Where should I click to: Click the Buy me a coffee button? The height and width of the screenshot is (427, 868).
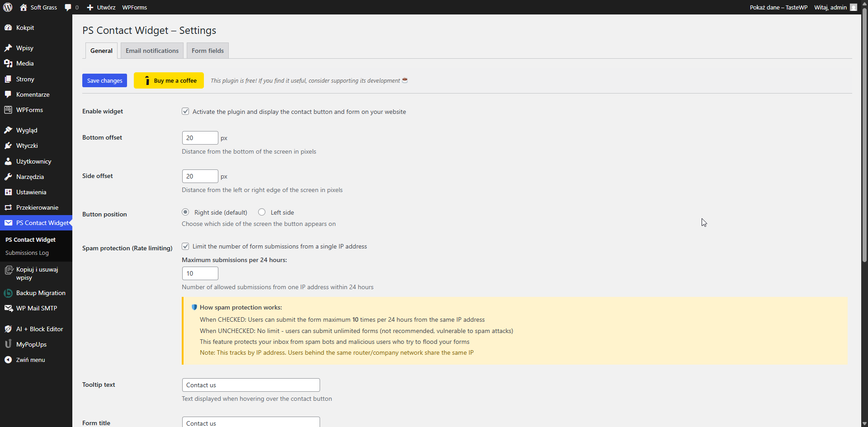[x=169, y=80]
